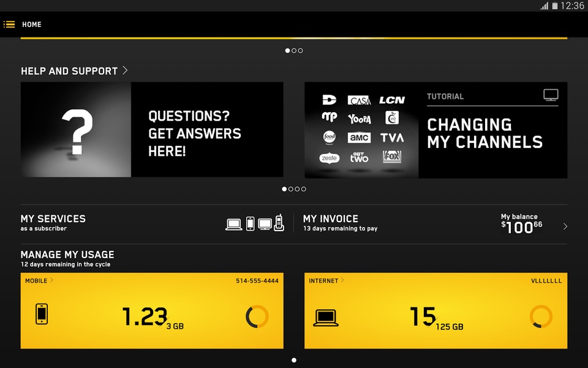
Task: Tap the TUTORIAL label in channels card
Action: click(445, 96)
